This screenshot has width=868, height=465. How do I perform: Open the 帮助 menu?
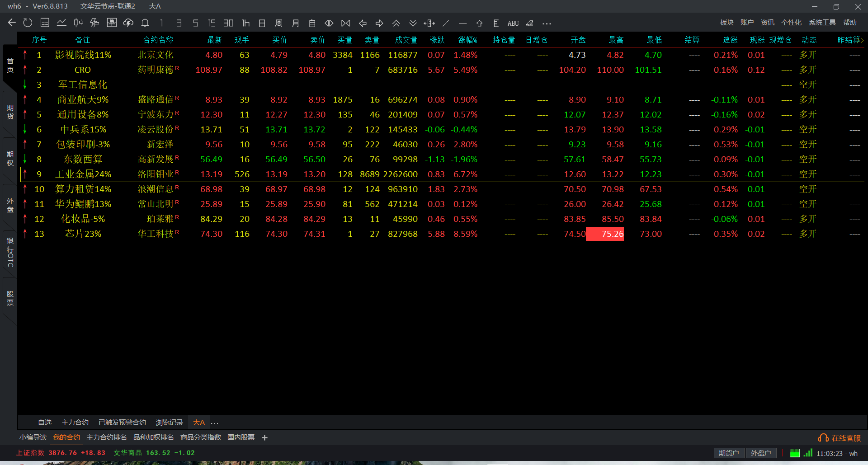(849, 23)
